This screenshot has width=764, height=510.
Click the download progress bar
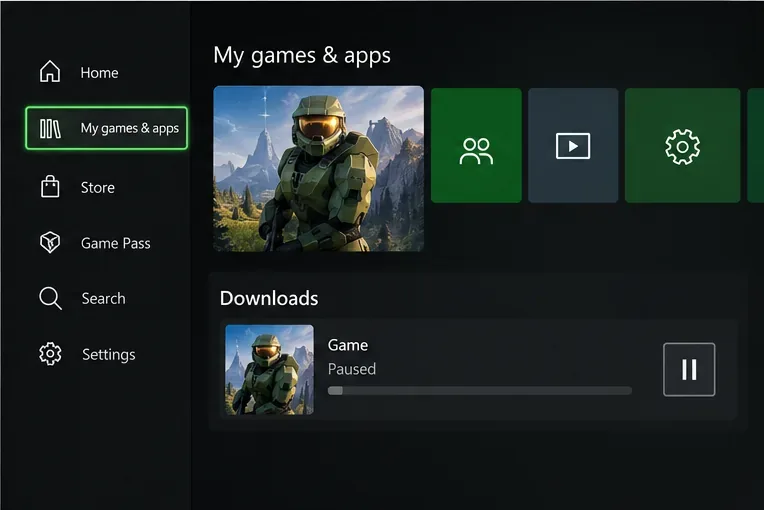tap(480, 391)
